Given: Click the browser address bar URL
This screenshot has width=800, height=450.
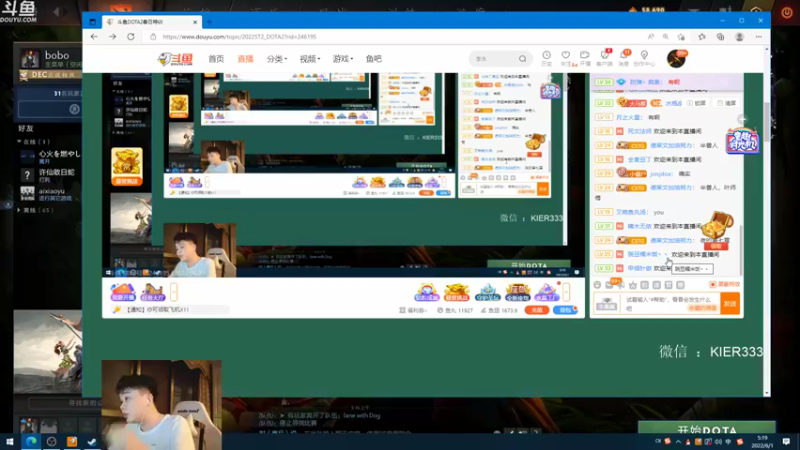Looking at the screenshot, I should coord(240,37).
